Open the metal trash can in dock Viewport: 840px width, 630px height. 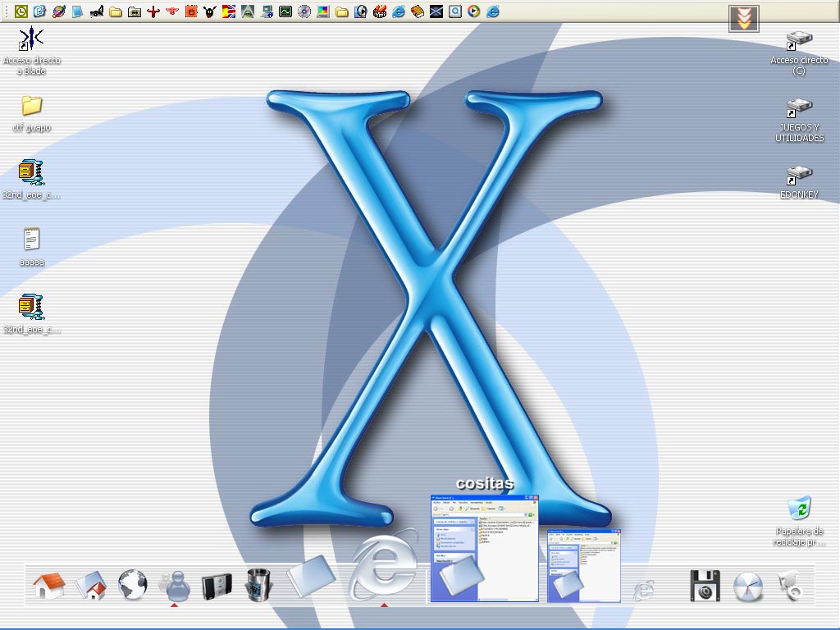[258, 585]
